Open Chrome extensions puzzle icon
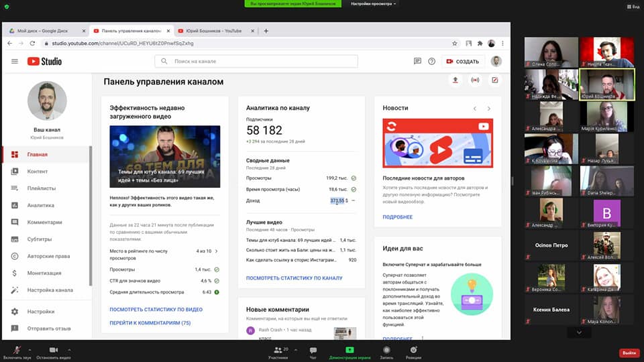 point(480,43)
